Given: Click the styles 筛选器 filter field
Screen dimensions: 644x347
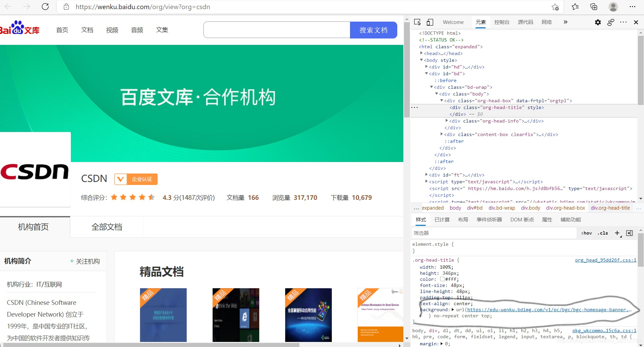Looking at the screenshot, I should [494, 233].
